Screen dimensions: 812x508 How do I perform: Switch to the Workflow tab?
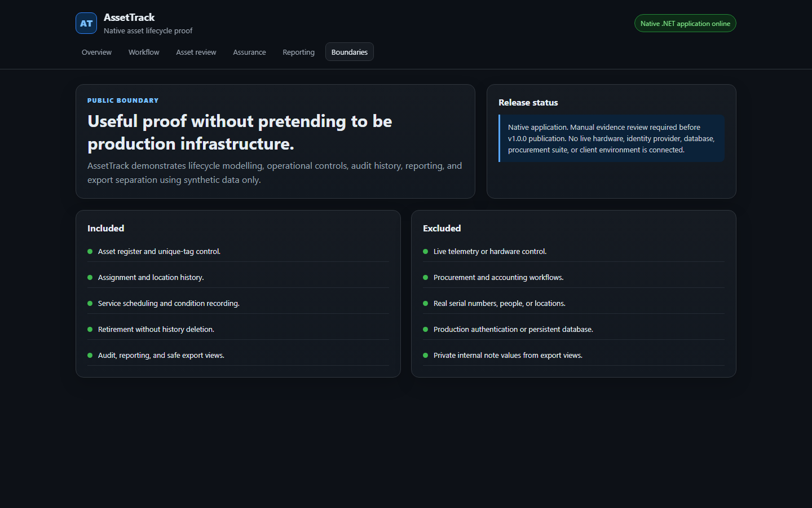click(x=144, y=52)
